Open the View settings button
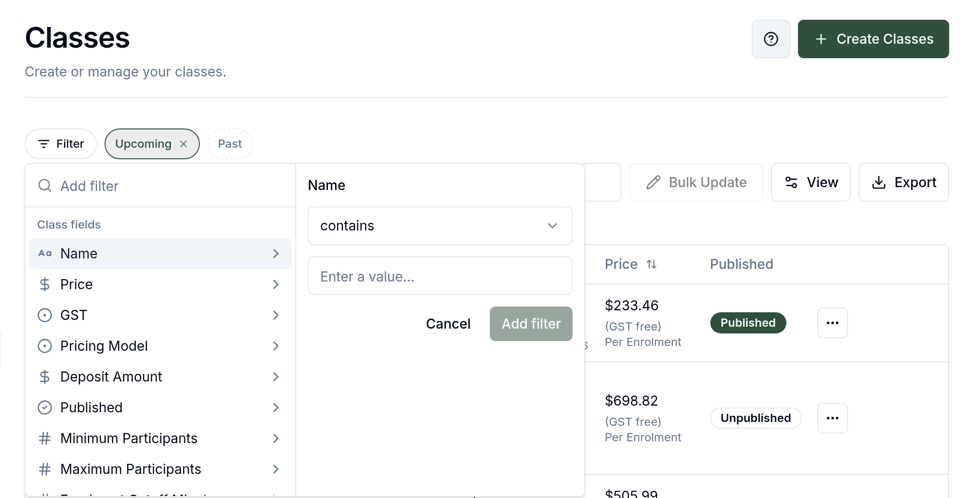The height and width of the screenshot is (498, 980). [x=811, y=182]
